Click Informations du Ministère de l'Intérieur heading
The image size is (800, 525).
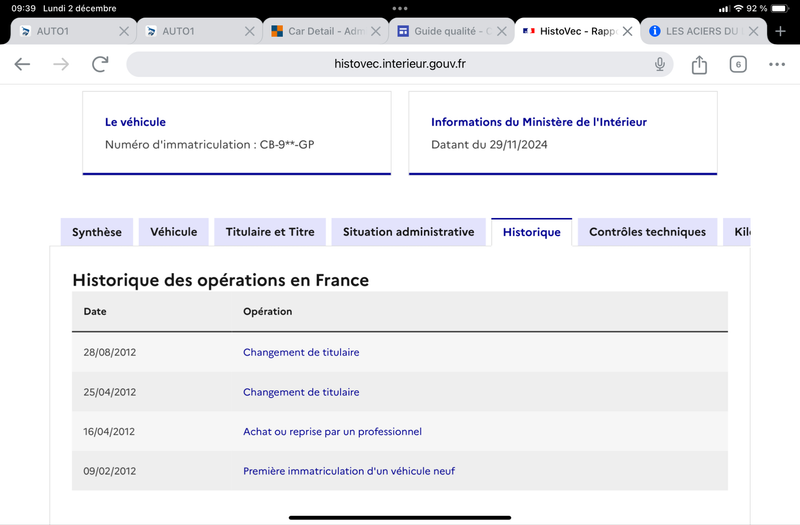(539, 122)
